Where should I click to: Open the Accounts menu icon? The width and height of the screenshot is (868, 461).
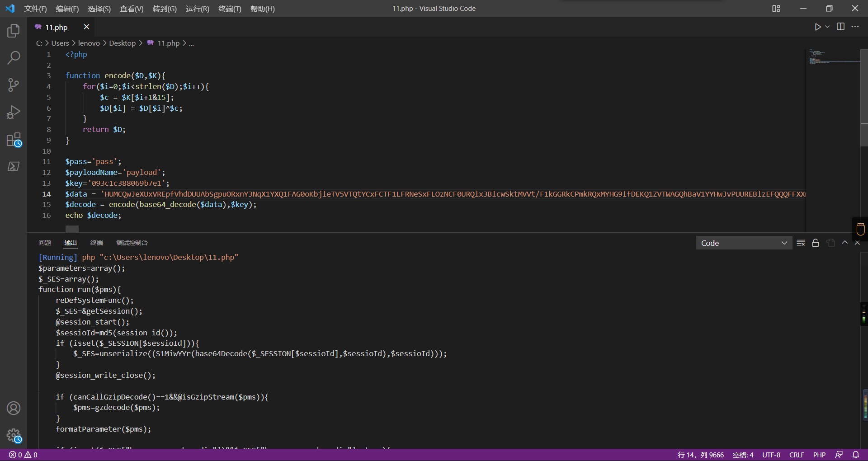14,408
